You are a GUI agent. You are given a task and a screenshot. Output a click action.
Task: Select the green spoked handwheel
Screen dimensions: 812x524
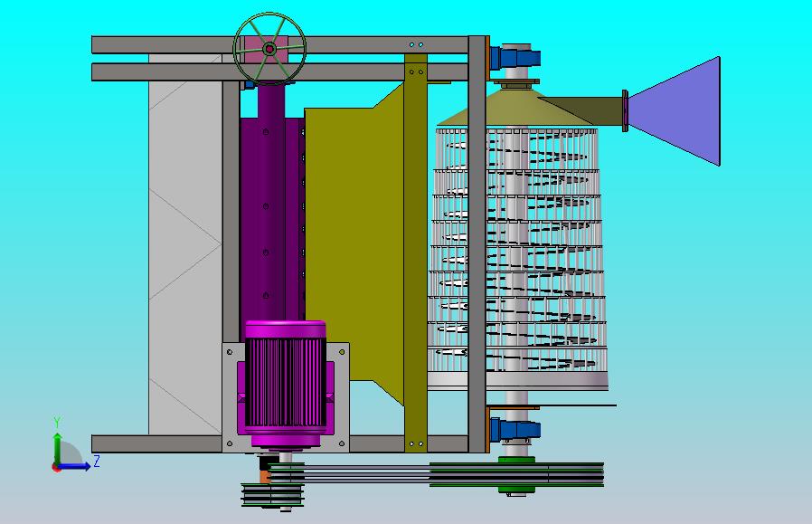point(269,49)
